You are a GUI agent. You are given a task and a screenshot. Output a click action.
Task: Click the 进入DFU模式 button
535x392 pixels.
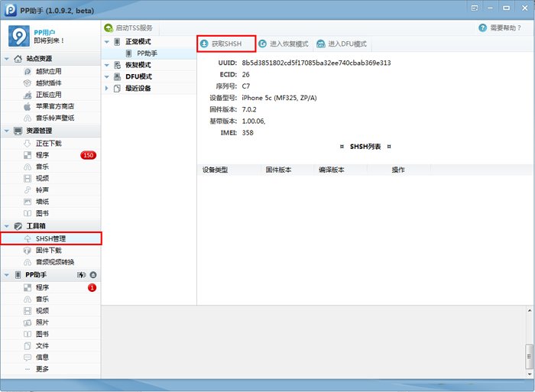tap(342, 44)
